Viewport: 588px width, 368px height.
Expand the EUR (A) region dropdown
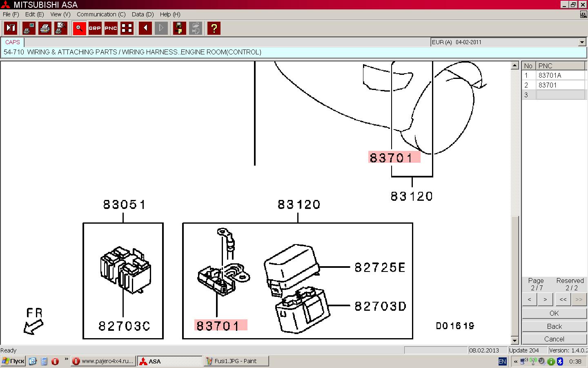click(582, 42)
